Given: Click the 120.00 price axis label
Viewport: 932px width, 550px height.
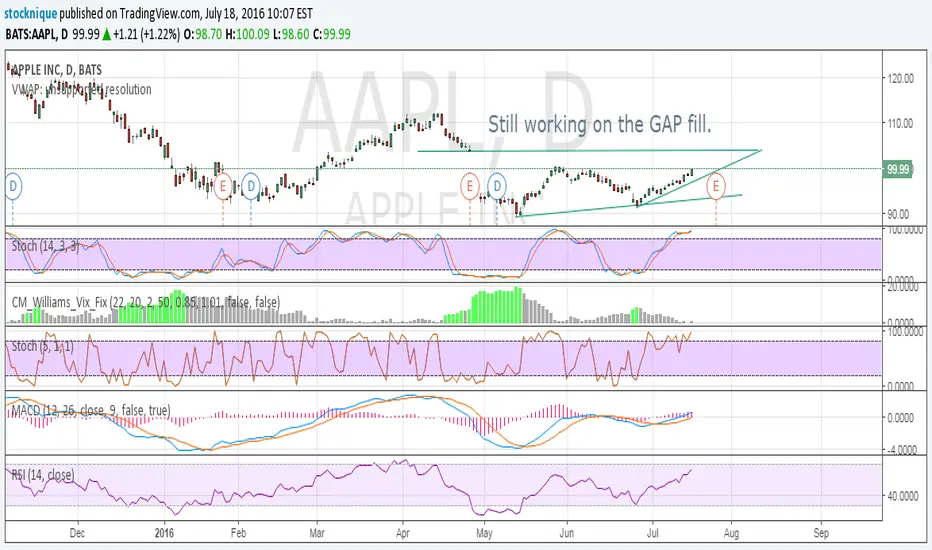Looking at the screenshot, I should pyautogui.click(x=900, y=78).
